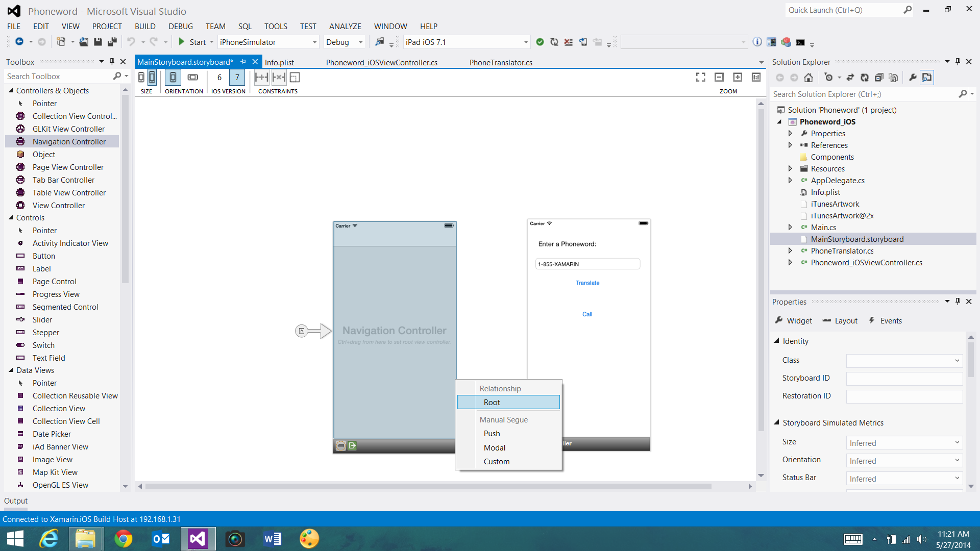Expand the References node
Viewport: 980px width, 551px height.
(x=790, y=145)
